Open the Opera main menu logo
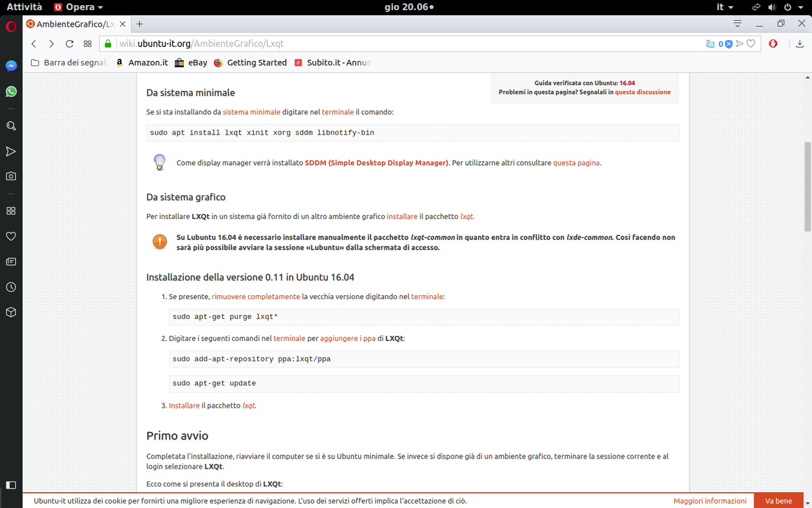812x508 pixels. [11, 26]
